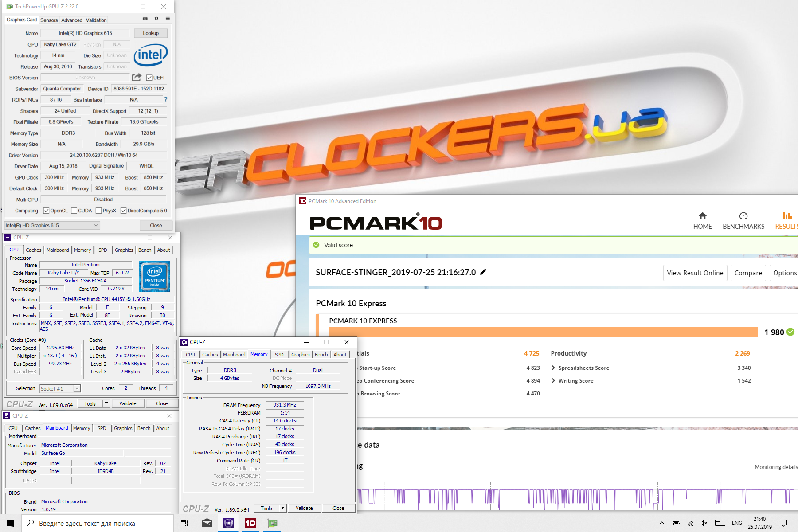Go to PCMark 10 HOME
Screen dimensions: 798x532
pyautogui.click(x=702, y=220)
